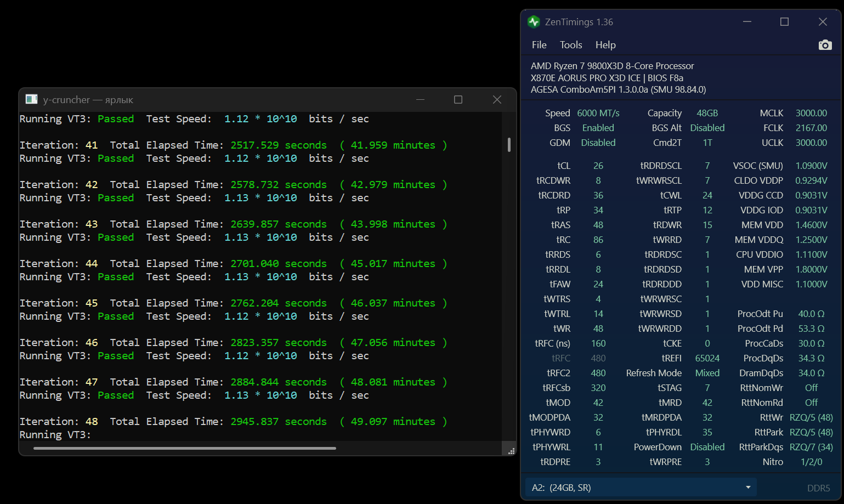This screenshot has height=504, width=844.
Task: Take a screenshot with ZenTimings camera icon
Action: [825, 45]
